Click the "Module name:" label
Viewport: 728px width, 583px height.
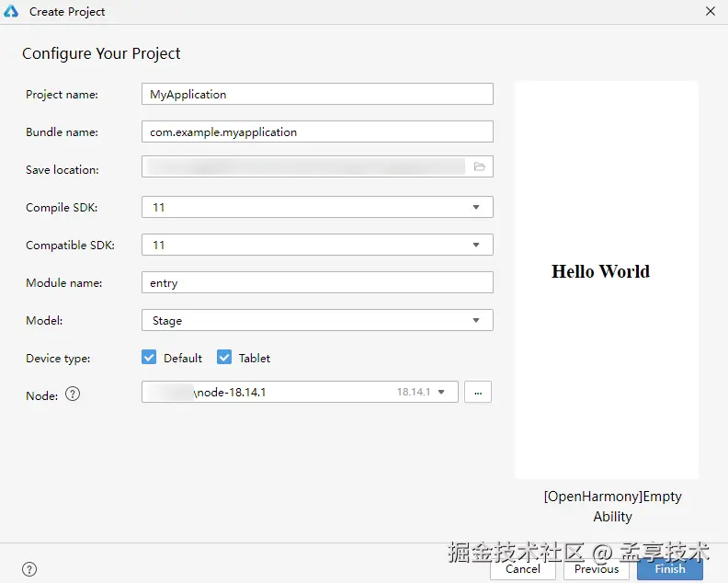point(64,282)
